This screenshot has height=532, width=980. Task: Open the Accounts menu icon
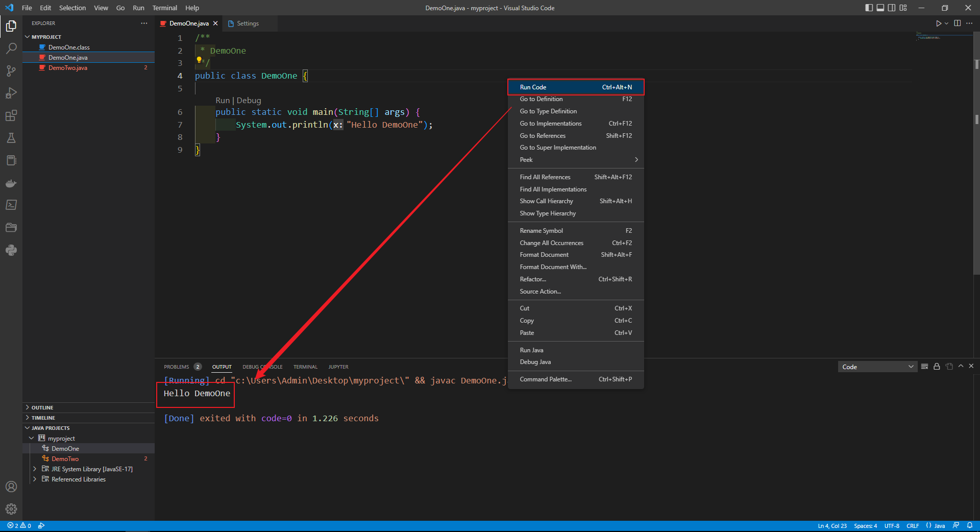(x=11, y=487)
